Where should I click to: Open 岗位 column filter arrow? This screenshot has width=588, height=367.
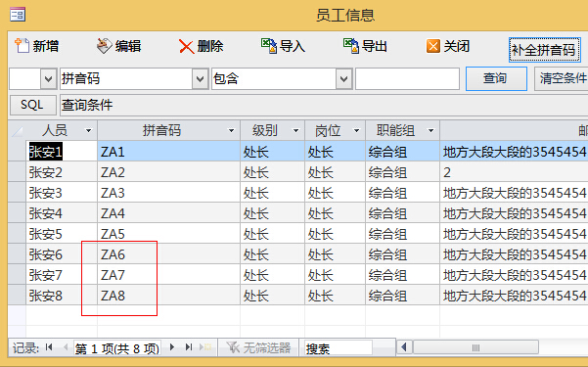click(x=357, y=130)
